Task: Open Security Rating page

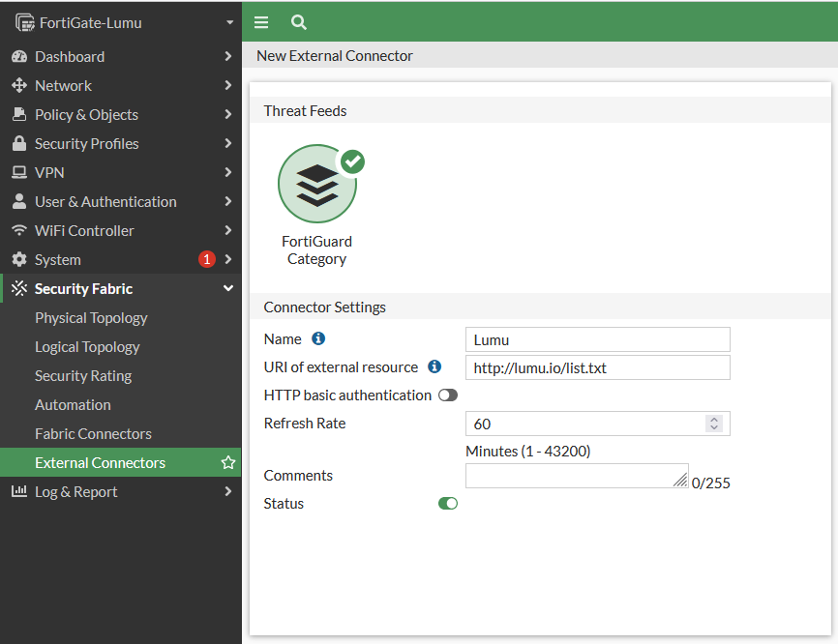Action: coord(83,376)
